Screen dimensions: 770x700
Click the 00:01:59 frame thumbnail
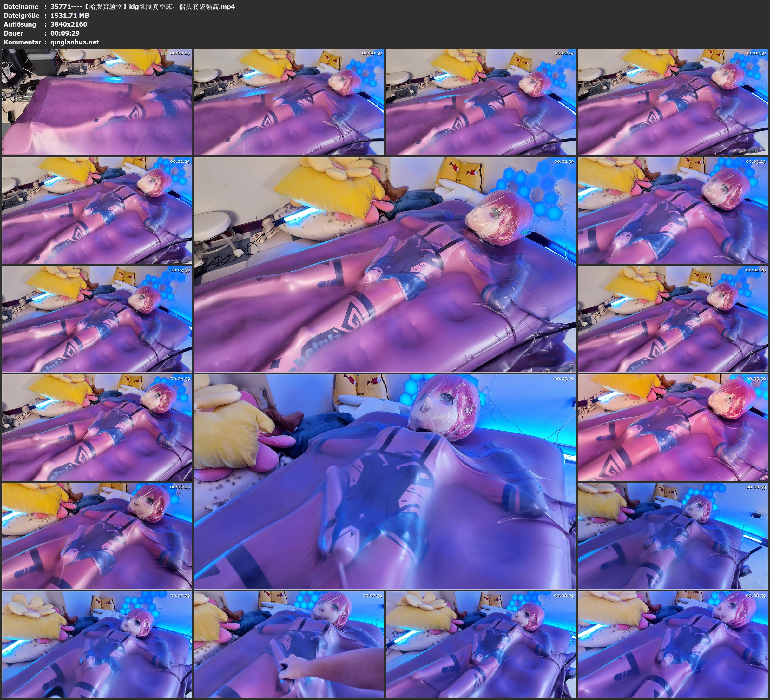pyautogui.click(x=673, y=102)
